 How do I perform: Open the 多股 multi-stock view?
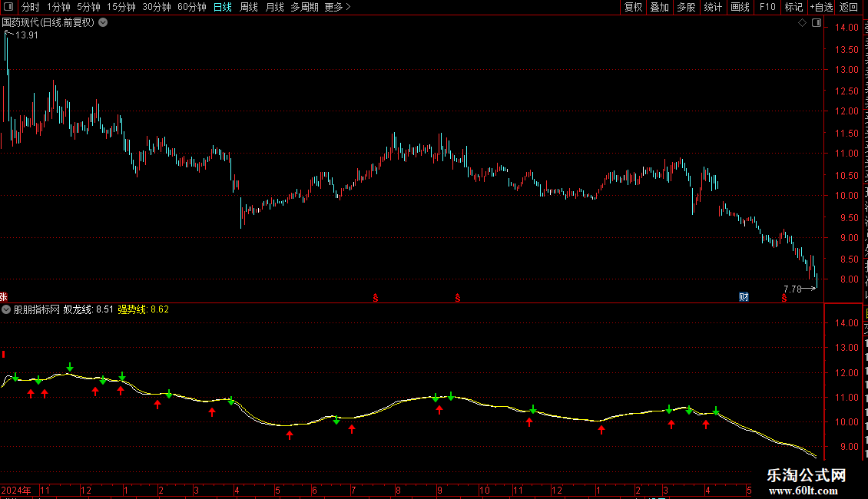[x=687, y=7]
